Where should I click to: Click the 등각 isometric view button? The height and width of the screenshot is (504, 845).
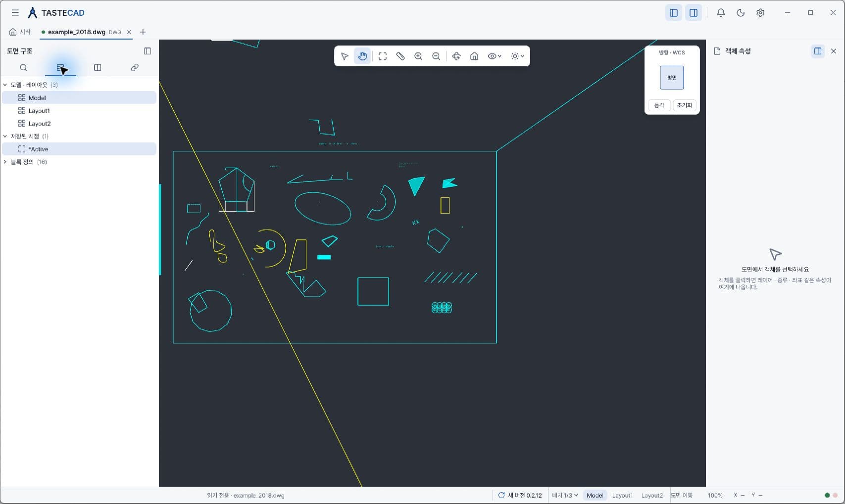tap(659, 105)
